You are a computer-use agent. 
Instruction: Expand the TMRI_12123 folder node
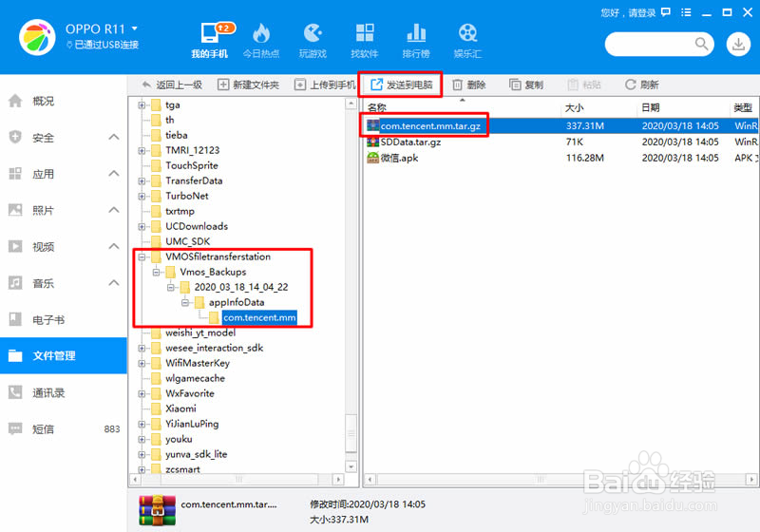click(142, 150)
